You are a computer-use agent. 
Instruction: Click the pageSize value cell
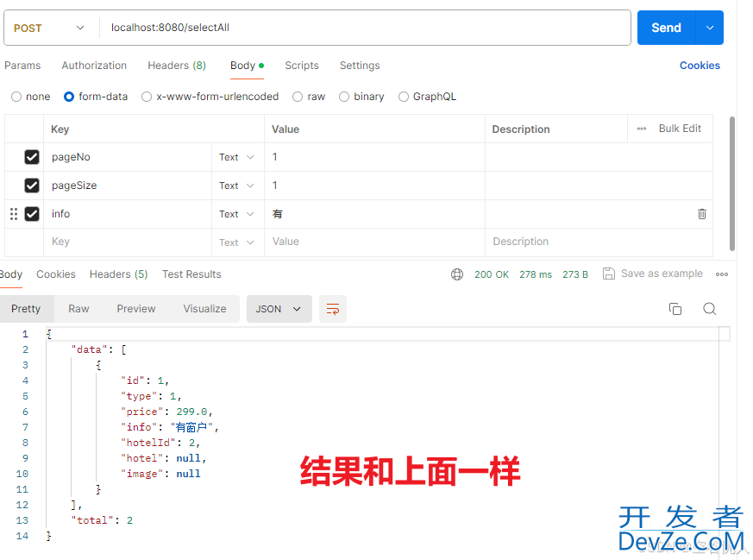[x=374, y=186]
